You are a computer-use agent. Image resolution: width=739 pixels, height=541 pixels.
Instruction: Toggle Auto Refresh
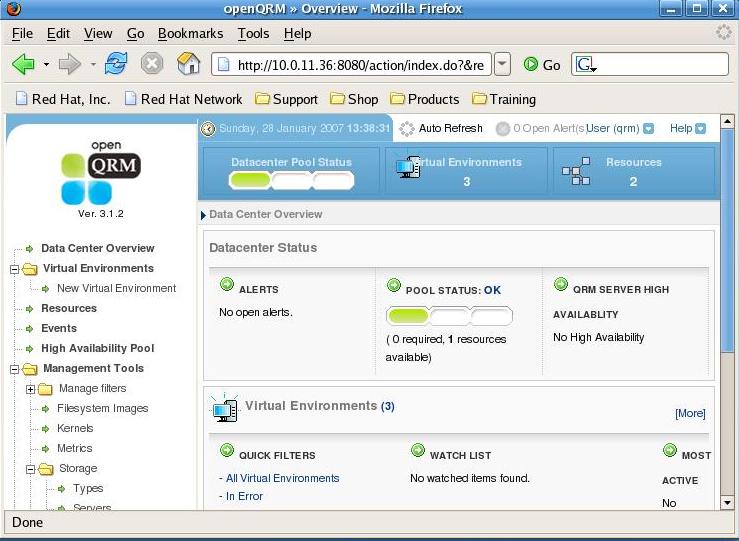(x=441, y=128)
